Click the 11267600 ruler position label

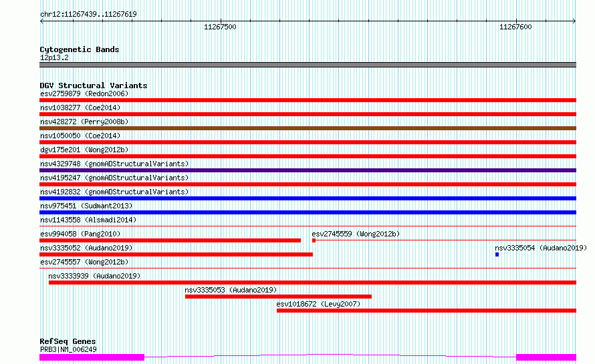(515, 27)
